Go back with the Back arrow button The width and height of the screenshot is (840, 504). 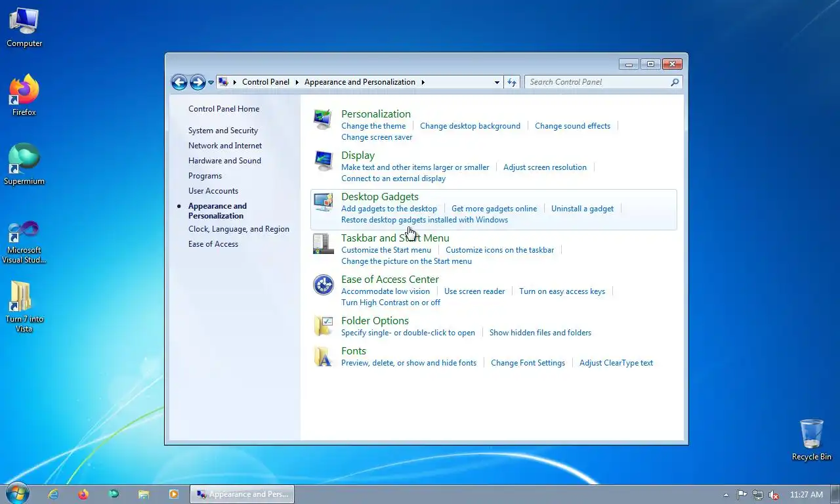pos(179,82)
